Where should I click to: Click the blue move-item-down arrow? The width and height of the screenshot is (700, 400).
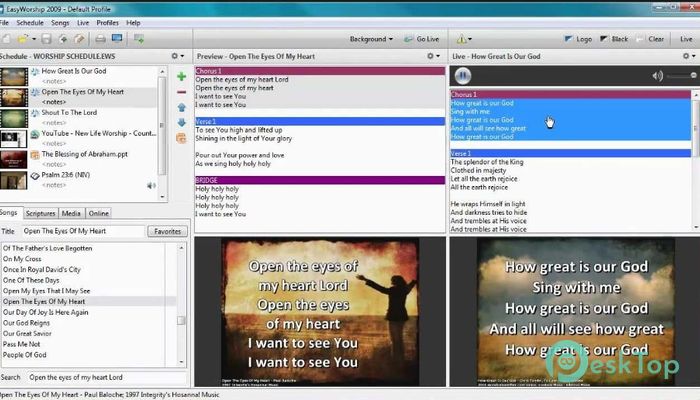(x=181, y=122)
